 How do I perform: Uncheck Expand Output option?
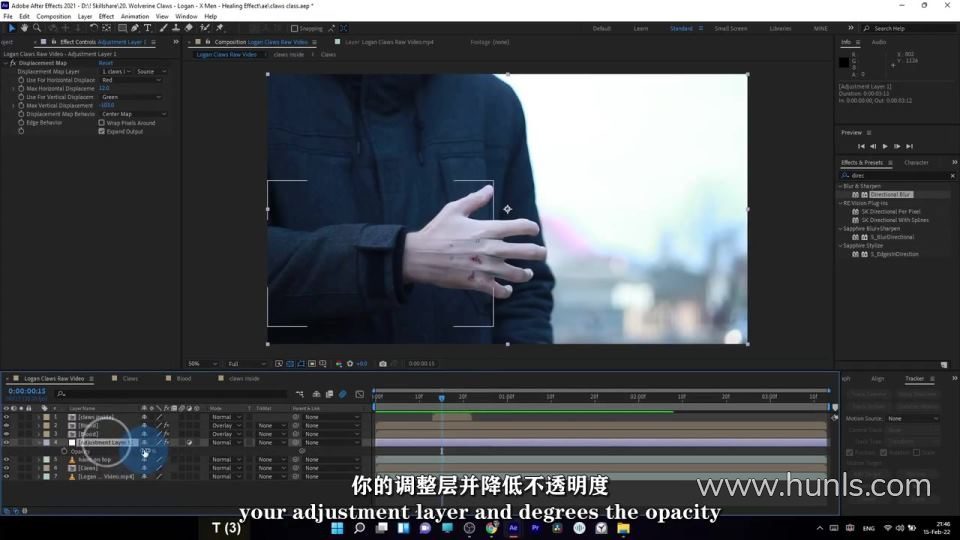(102, 131)
